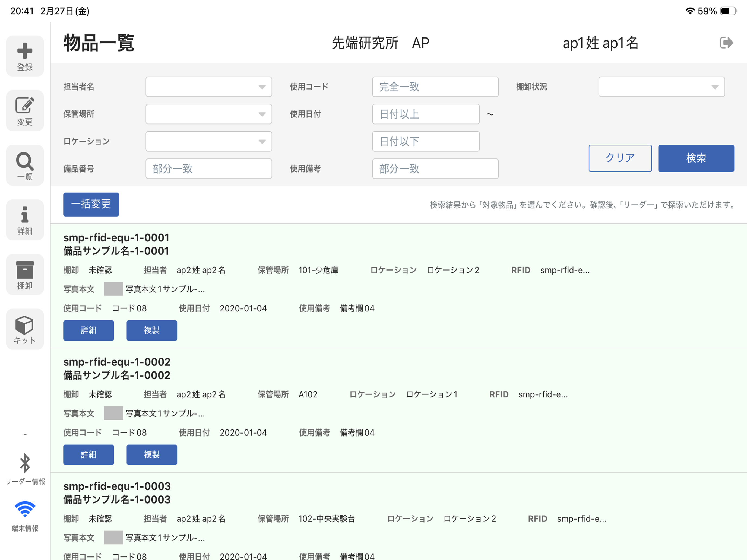Click 複製 for smp-rfid-equ-1-0001
This screenshot has width=747, height=560.
click(152, 330)
